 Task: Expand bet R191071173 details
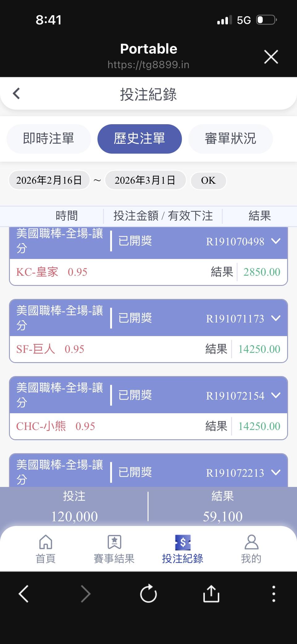click(x=276, y=318)
